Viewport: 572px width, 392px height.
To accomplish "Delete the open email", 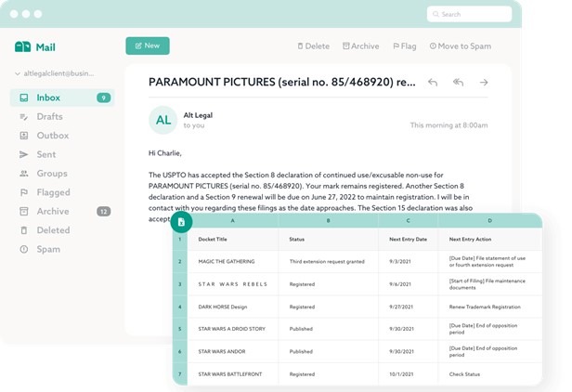I will pos(313,46).
